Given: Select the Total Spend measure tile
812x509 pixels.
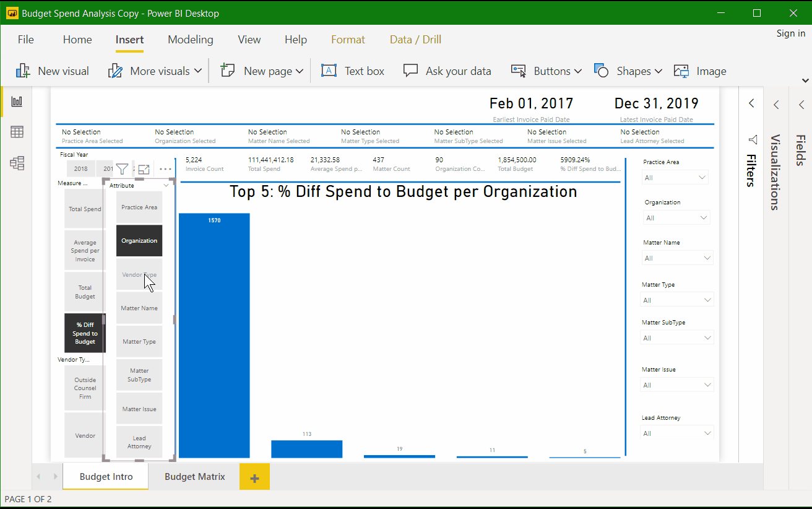Looking at the screenshot, I should (x=85, y=209).
